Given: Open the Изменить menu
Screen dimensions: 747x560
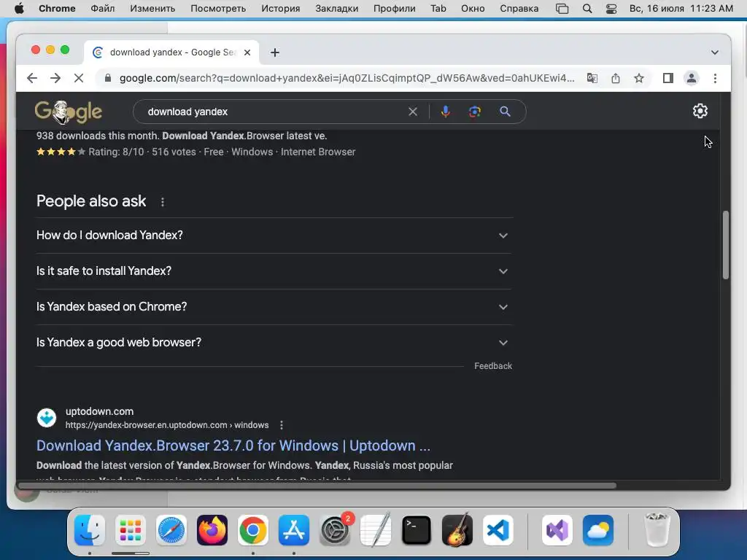Looking at the screenshot, I should (x=152, y=9).
